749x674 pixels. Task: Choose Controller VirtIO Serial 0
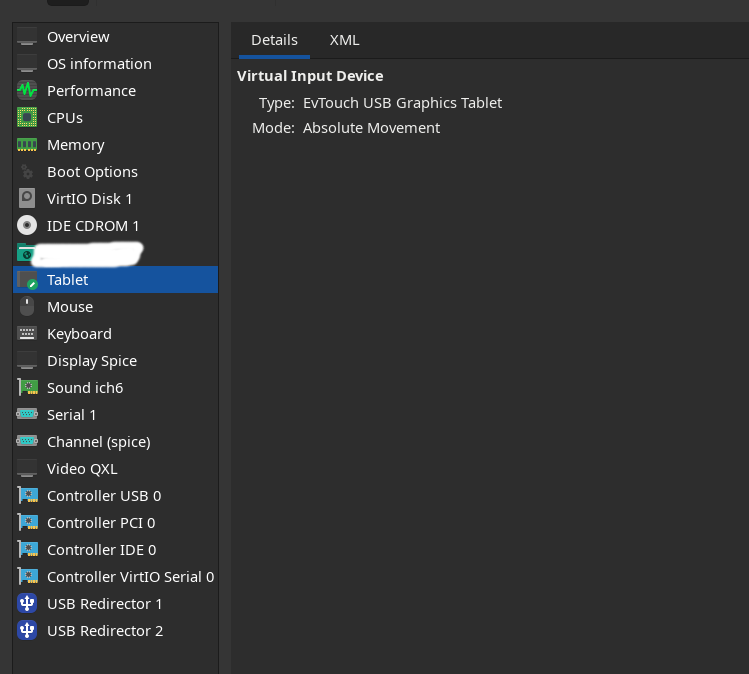[130, 577]
